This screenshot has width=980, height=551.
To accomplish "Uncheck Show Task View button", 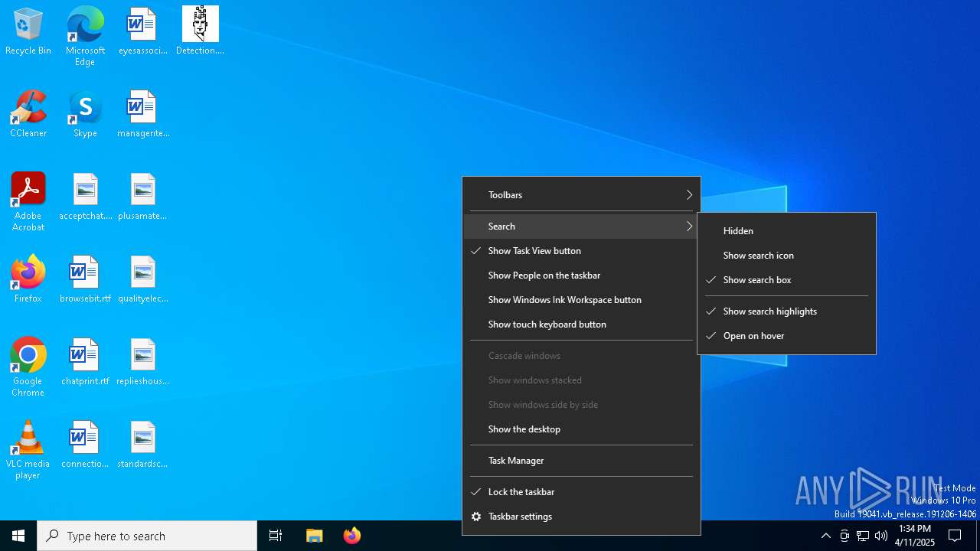I will click(x=581, y=251).
